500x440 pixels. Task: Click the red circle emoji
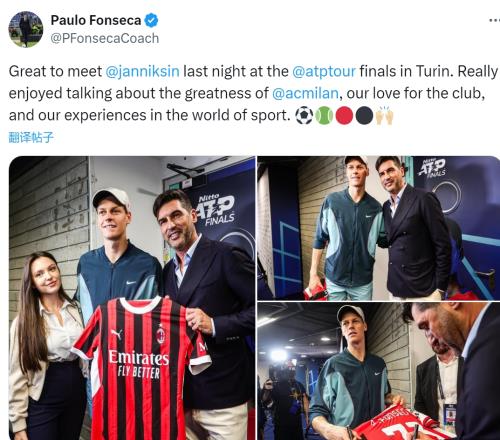point(344,115)
